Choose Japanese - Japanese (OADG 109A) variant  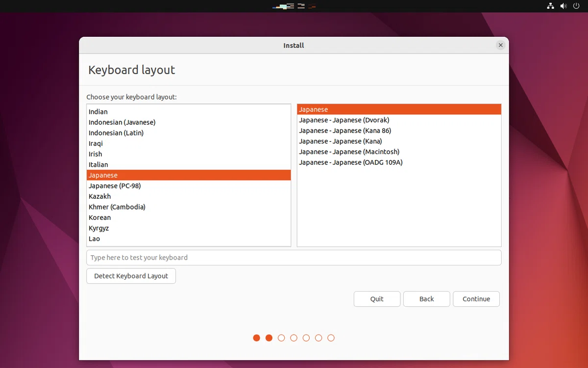399,162
